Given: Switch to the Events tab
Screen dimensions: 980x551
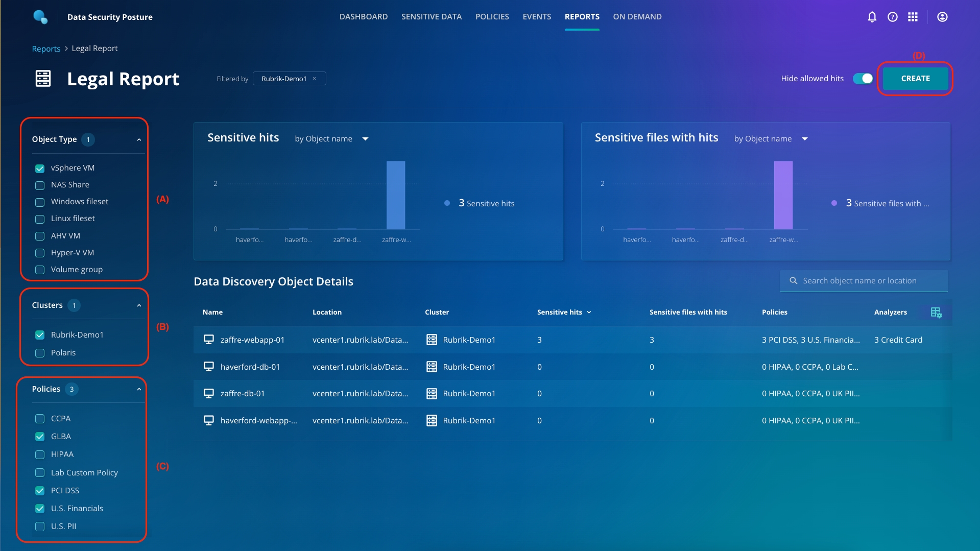Looking at the screenshot, I should (536, 17).
